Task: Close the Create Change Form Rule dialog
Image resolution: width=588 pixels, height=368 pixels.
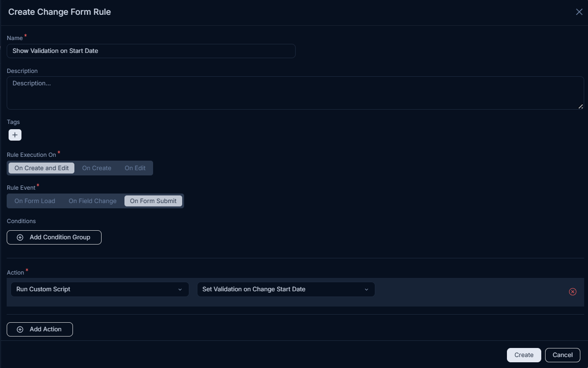Action: [579, 12]
